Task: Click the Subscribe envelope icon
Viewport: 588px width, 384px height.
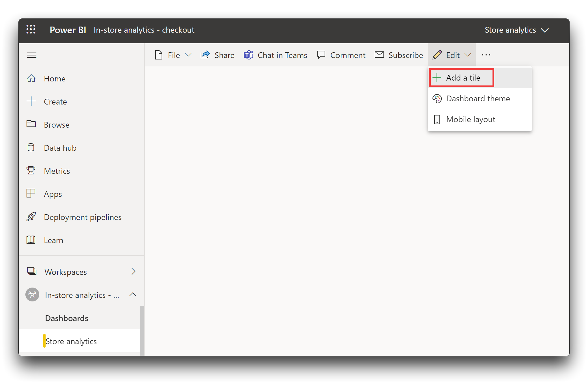Action: [379, 55]
